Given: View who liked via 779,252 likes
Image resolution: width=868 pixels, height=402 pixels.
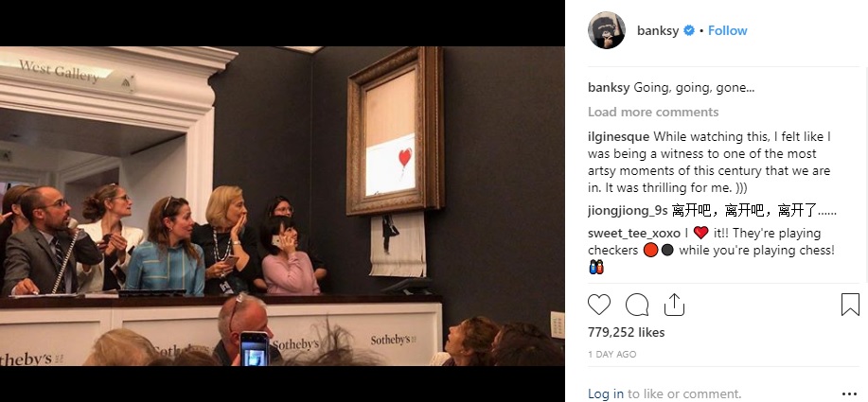Looking at the screenshot, I should coord(626,332).
